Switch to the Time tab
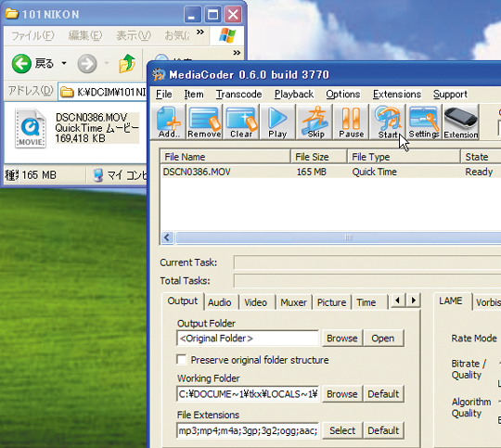Image resolution: width=501 pixels, height=448 pixels. click(366, 302)
